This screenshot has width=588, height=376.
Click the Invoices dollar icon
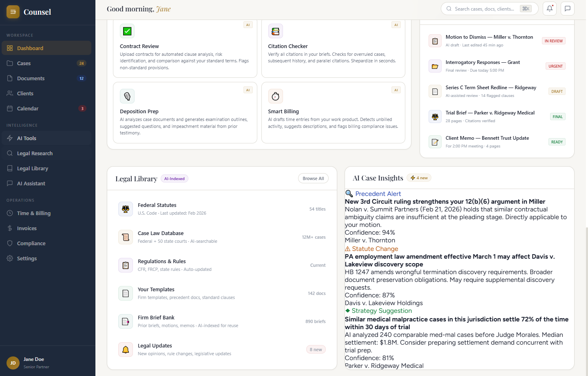(x=10, y=228)
